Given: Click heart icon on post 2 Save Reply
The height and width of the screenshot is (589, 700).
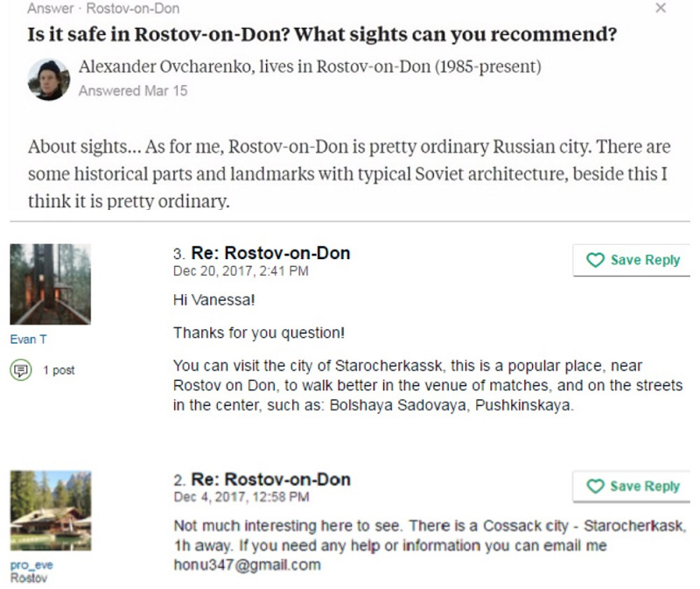Looking at the screenshot, I should point(596,487).
